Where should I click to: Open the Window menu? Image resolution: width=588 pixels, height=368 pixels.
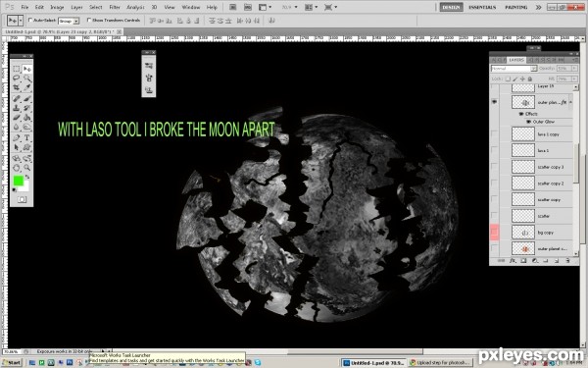tap(190, 7)
